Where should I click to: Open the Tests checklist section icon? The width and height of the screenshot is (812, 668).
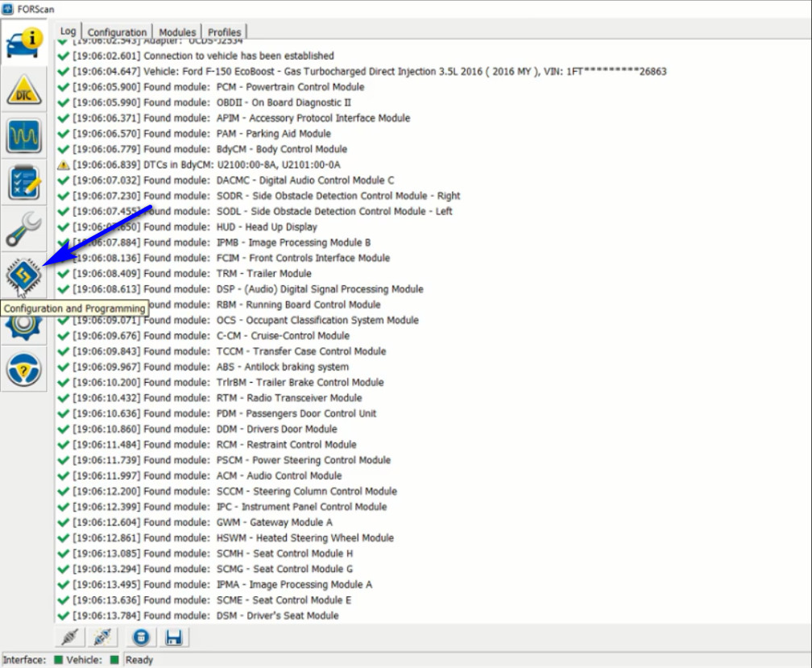coord(24,183)
